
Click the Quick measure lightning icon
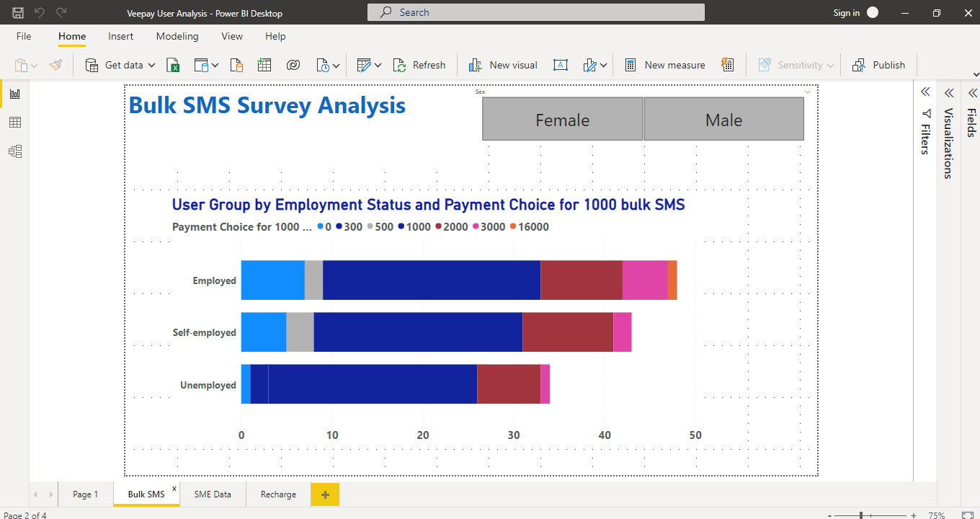pyautogui.click(x=727, y=65)
